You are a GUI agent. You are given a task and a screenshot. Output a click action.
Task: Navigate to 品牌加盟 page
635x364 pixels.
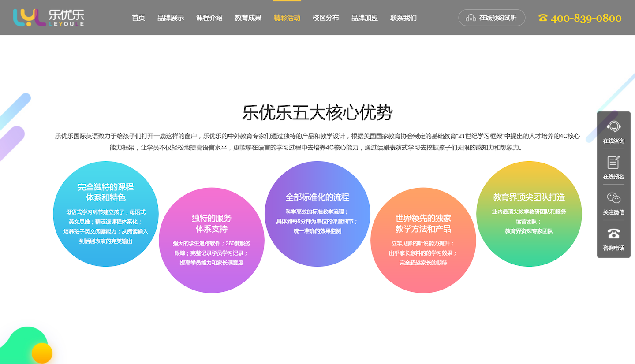click(x=365, y=18)
